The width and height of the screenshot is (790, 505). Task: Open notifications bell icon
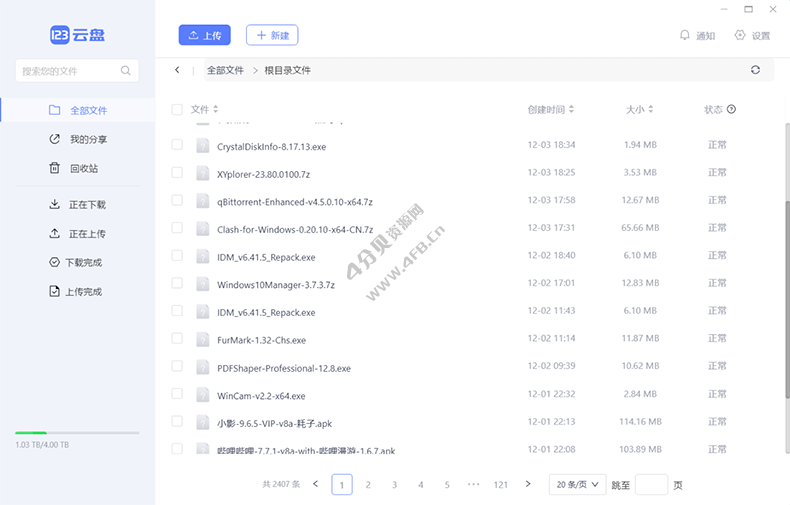[685, 35]
